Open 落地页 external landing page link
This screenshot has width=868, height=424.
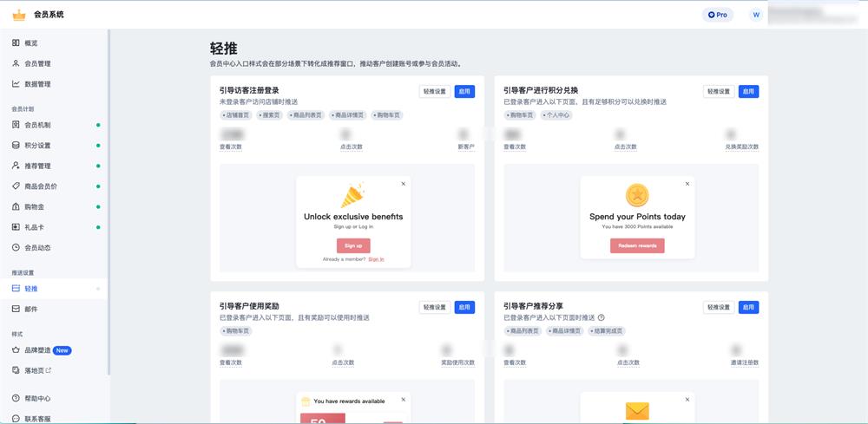[37, 371]
